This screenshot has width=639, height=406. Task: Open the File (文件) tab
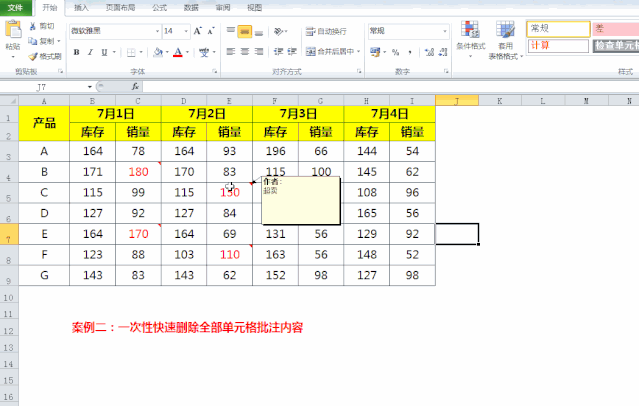click(x=15, y=7)
